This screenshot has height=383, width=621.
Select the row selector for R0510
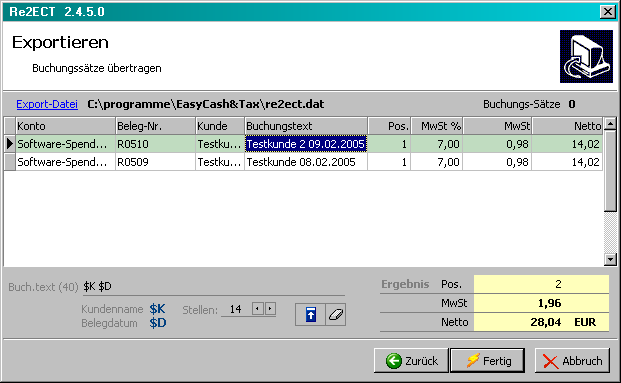(x=10, y=144)
